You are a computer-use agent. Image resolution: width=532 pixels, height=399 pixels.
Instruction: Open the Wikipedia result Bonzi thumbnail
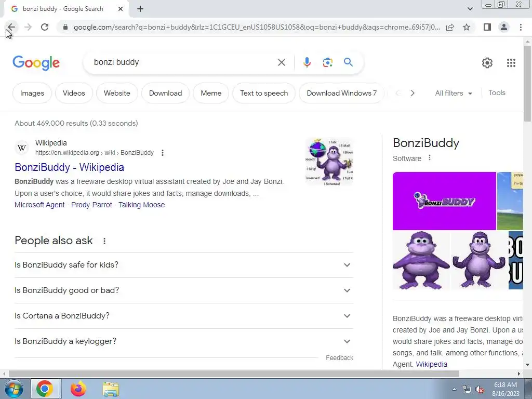point(329,162)
